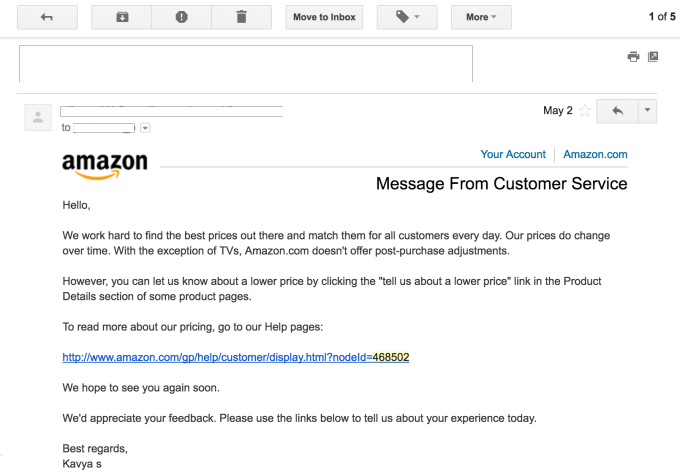Show recipient details next to "to"
The height and width of the screenshot is (476, 680).
(146, 128)
